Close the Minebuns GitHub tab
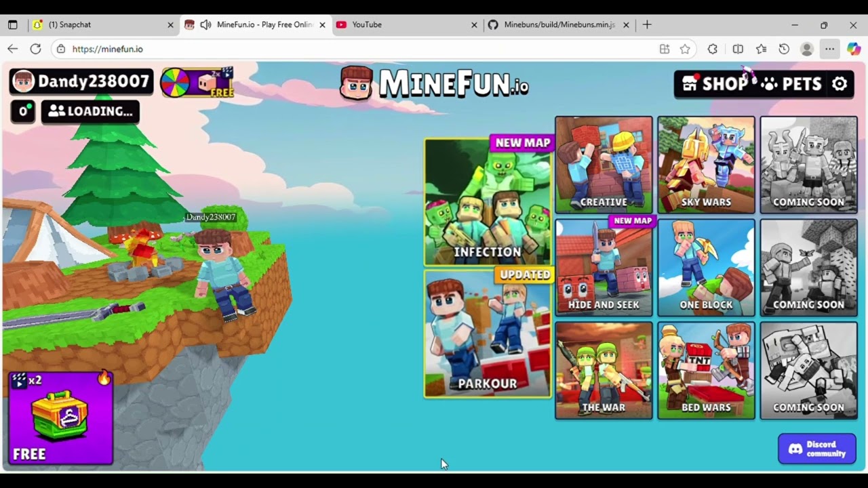 click(x=626, y=25)
